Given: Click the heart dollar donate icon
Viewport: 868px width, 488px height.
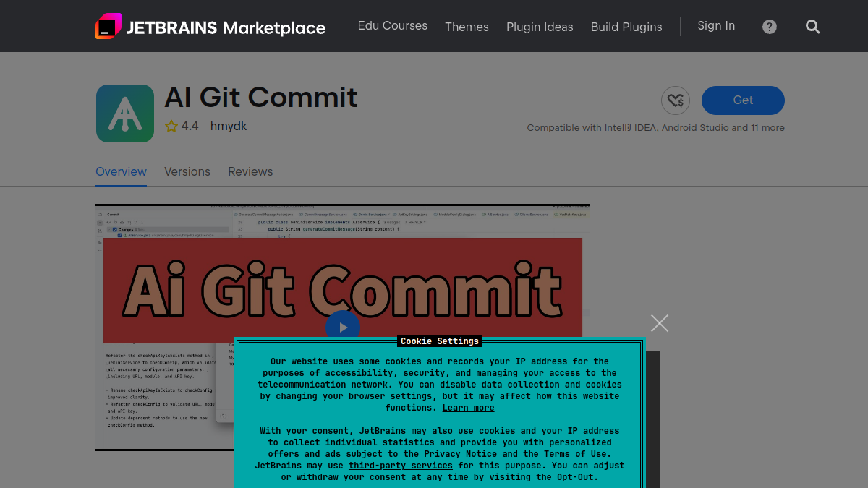Looking at the screenshot, I should pyautogui.click(x=676, y=100).
